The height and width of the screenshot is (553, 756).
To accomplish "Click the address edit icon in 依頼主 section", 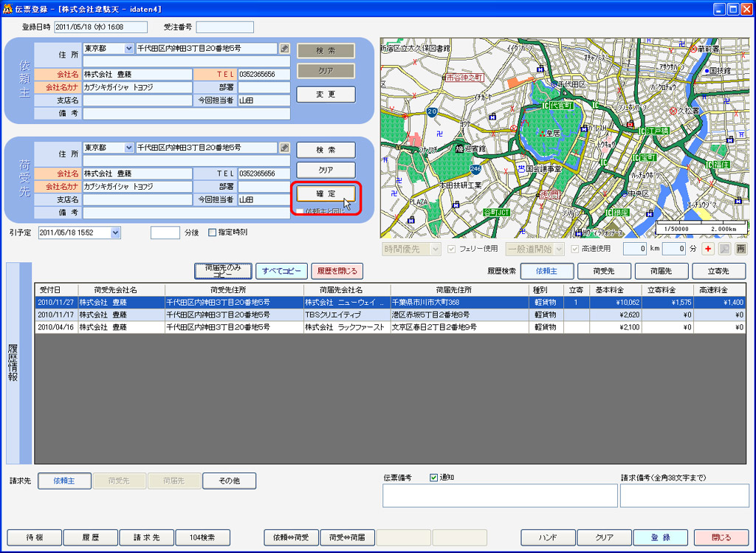I will pos(285,49).
